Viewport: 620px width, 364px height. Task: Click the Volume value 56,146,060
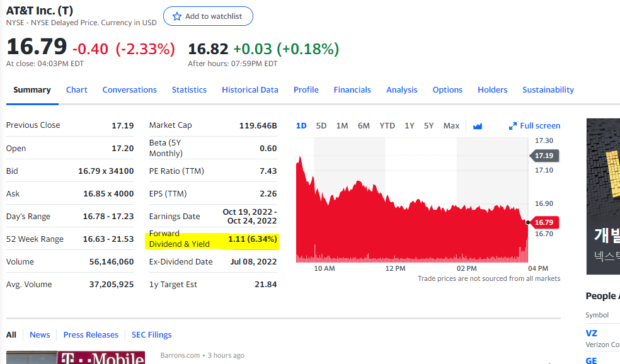[112, 261]
